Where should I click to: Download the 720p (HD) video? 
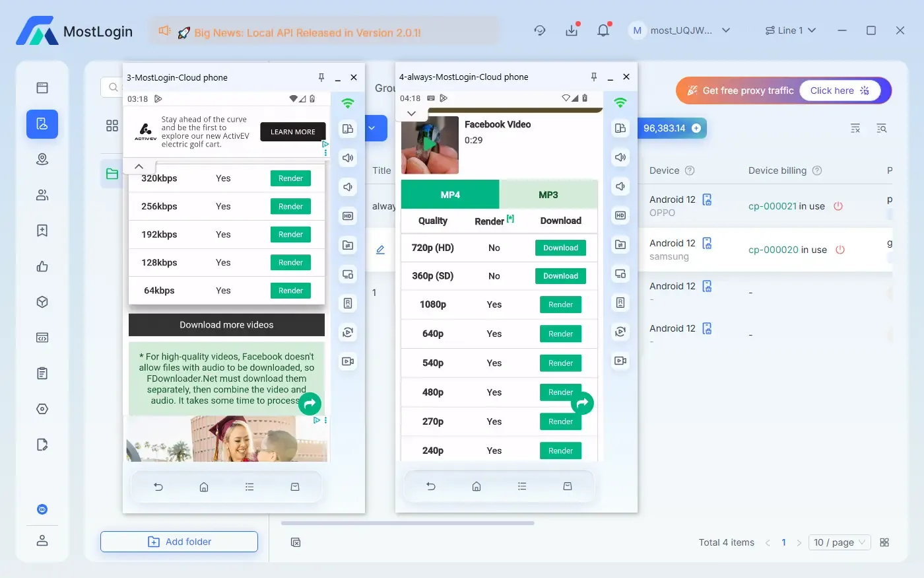click(560, 248)
